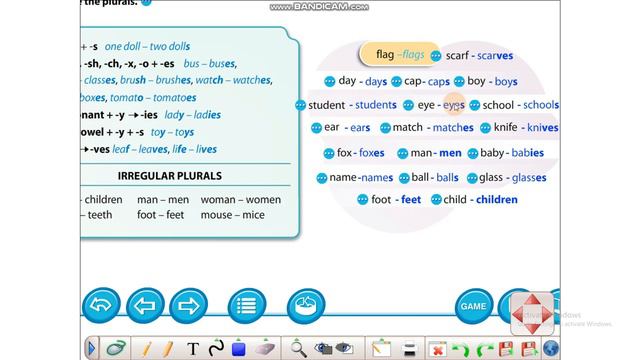
Task: Click blue dot beside eye
Action: click(408, 105)
